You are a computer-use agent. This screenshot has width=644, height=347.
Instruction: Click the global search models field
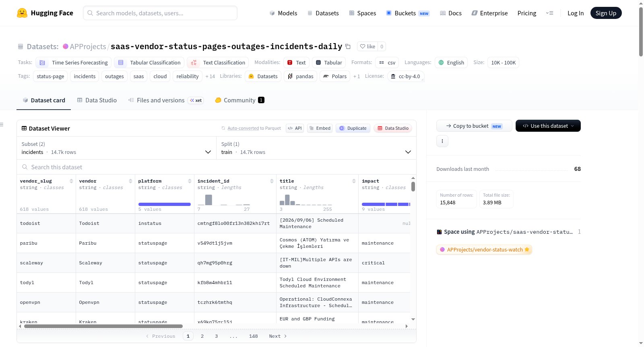(x=160, y=13)
